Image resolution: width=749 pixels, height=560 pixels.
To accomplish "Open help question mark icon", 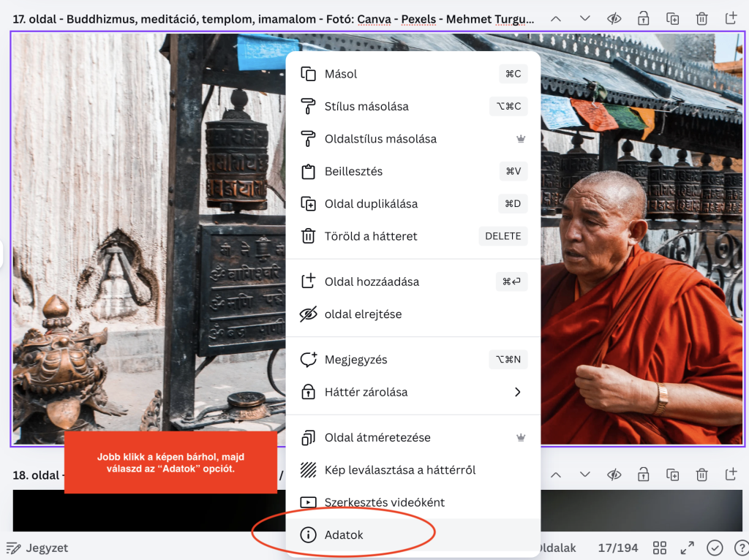I will coord(740,548).
